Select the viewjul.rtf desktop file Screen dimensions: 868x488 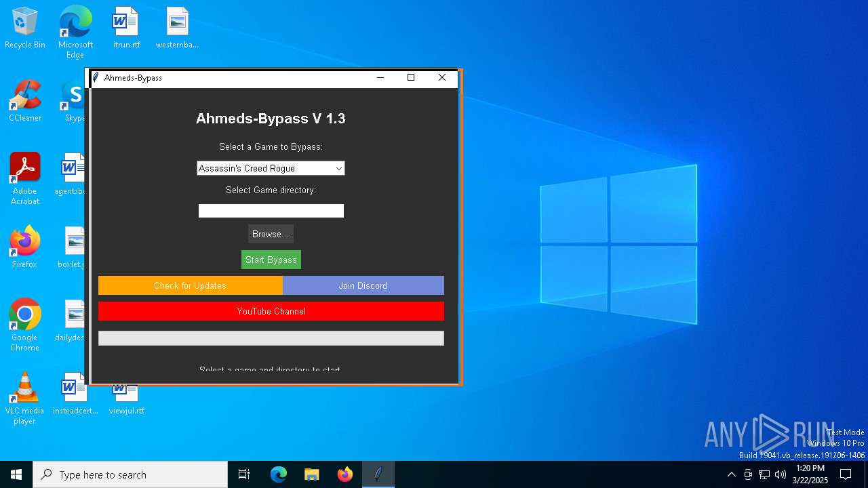(x=126, y=399)
